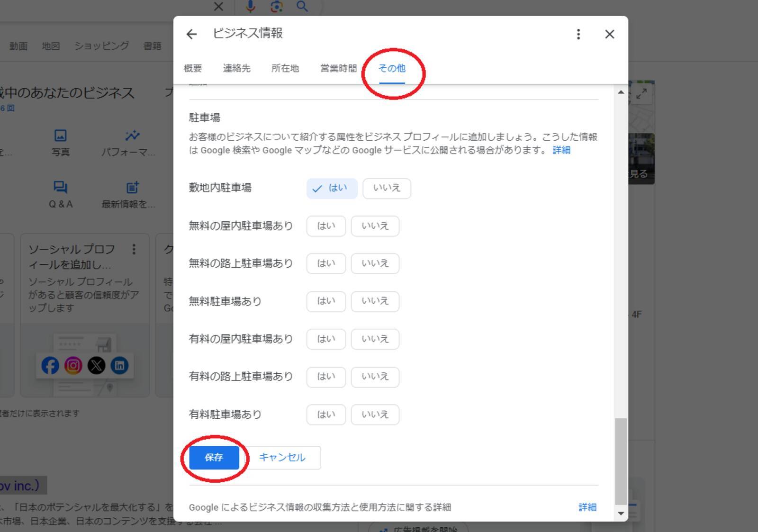Choose はい for 有料の路上駐車場あり
The image size is (758, 532).
[x=326, y=377]
